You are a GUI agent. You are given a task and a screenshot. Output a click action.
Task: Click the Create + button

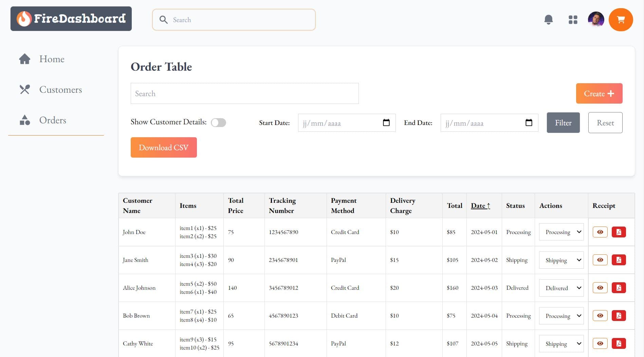(x=599, y=93)
